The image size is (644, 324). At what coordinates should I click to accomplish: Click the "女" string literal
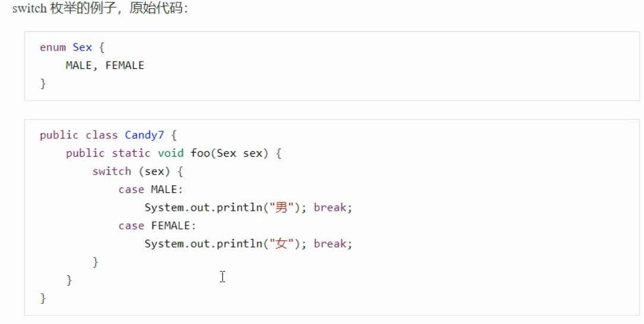[281, 243]
